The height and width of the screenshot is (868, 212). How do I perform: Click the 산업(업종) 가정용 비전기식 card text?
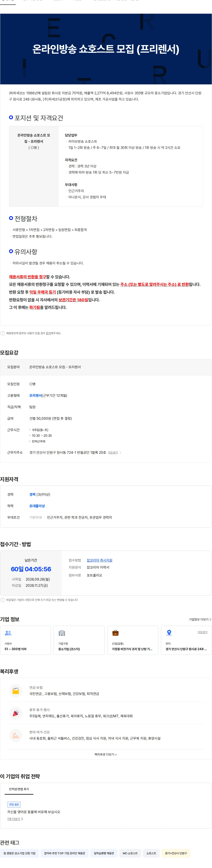click(x=132, y=649)
